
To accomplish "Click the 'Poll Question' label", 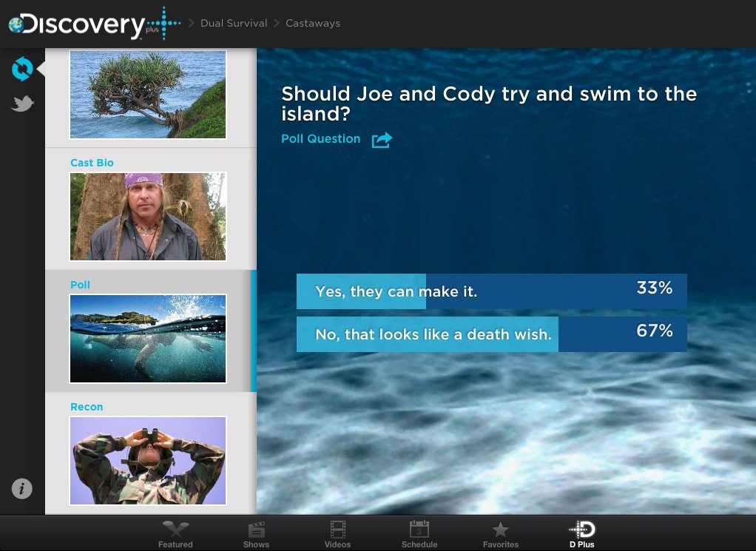I will (x=321, y=139).
